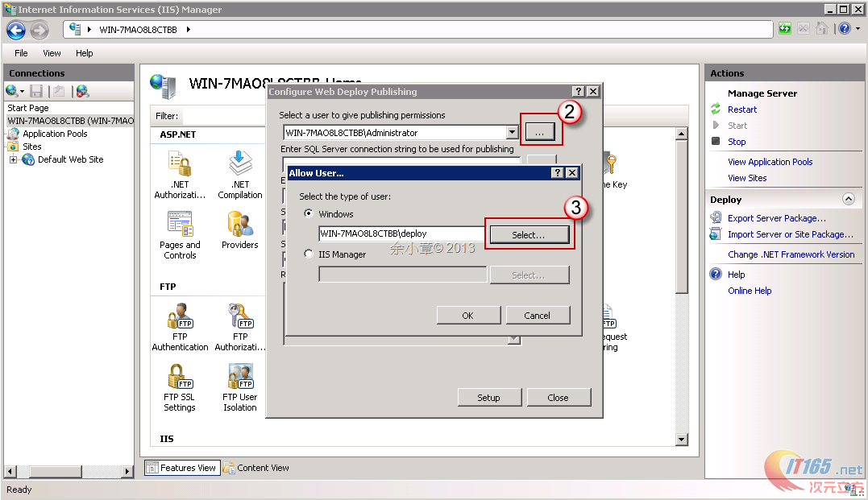The height and width of the screenshot is (500, 868).
Task: Click the Change .NET Framework Version link
Action: (791, 254)
